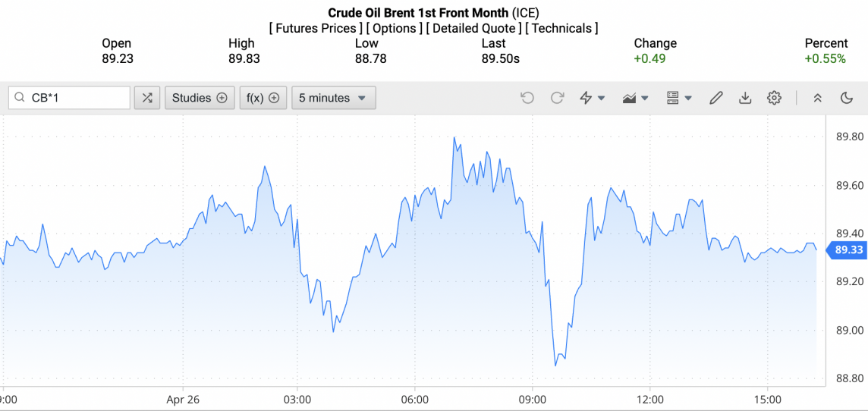Toggle dark mode moon icon
Screen dimensions: 868x411
[847, 98]
